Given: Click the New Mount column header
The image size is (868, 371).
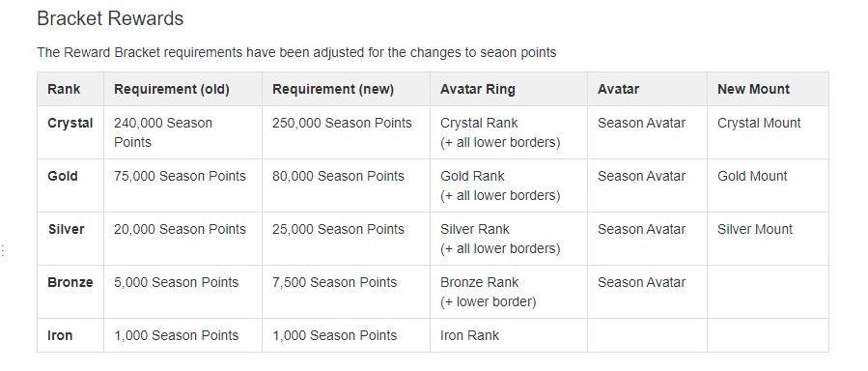Looking at the screenshot, I should [x=753, y=89].
